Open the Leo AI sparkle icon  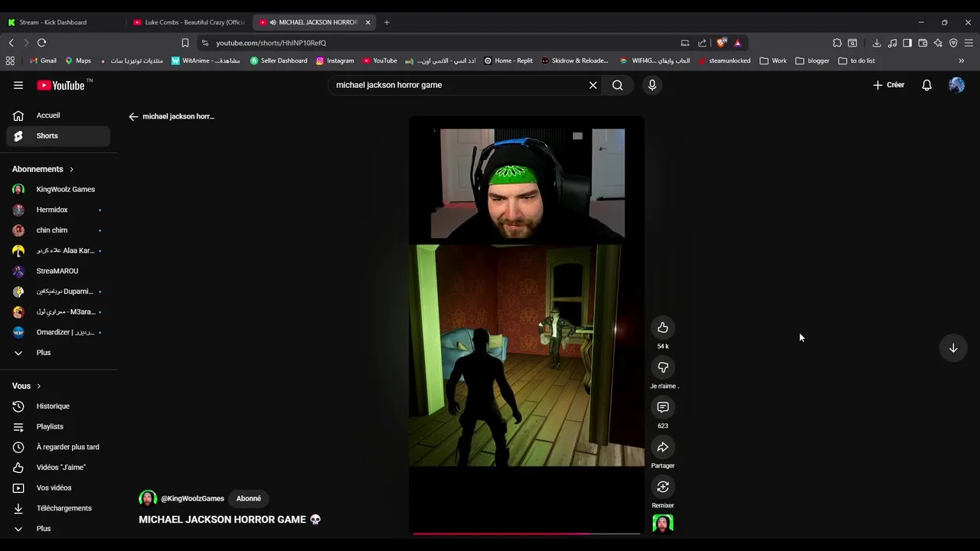point(938,43)
